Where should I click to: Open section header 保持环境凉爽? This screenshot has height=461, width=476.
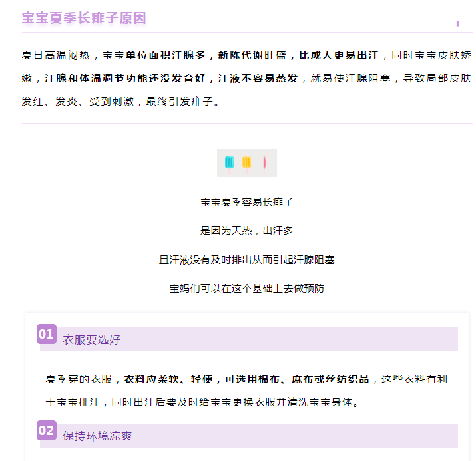coord(97,436)
